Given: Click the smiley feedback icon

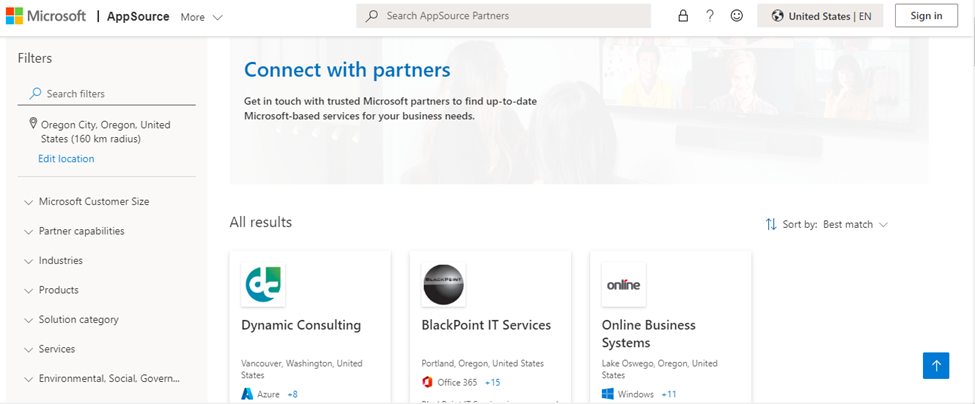Looking at the screenshot, I should (737, 16).
